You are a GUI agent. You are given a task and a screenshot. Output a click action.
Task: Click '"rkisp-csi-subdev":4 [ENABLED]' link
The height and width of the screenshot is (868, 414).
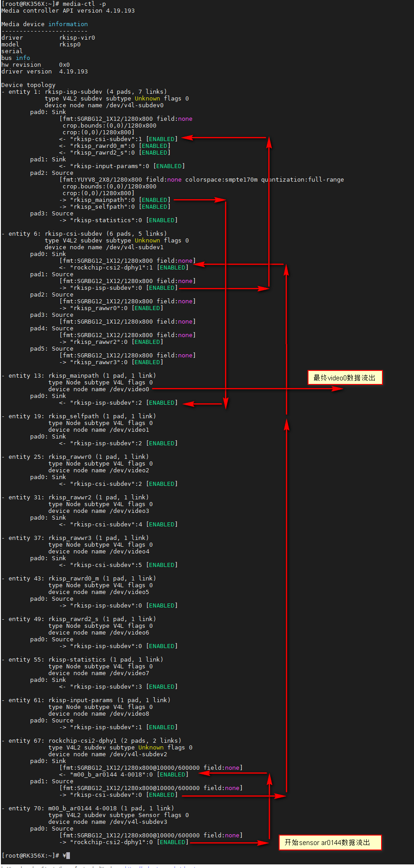124,524
